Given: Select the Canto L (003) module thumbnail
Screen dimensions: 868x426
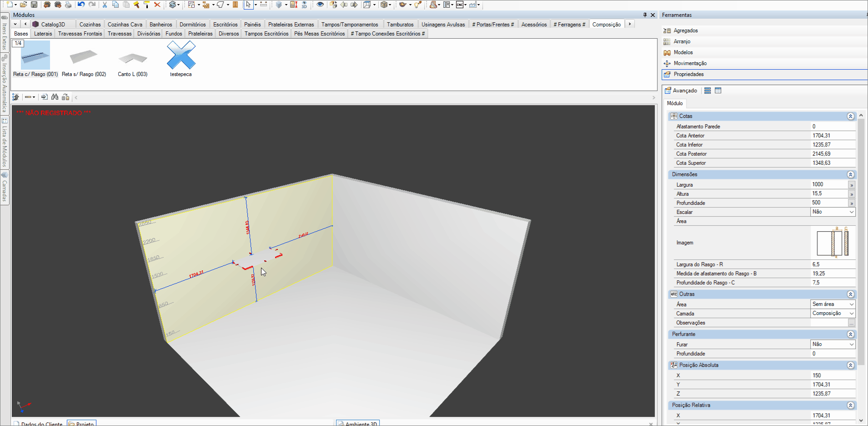Looking at the screenshot, I should [132, 60].
